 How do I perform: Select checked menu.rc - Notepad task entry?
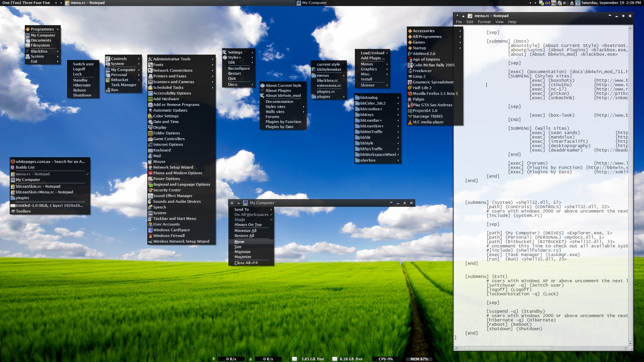33,174
